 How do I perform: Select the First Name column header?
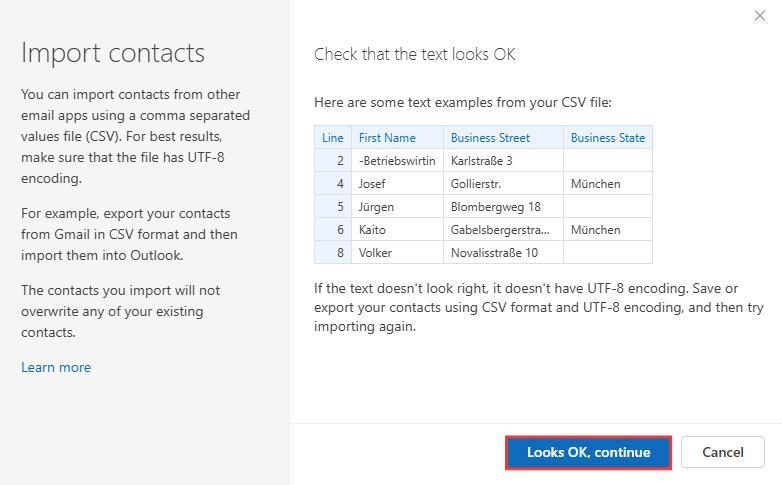coord(387,138)
